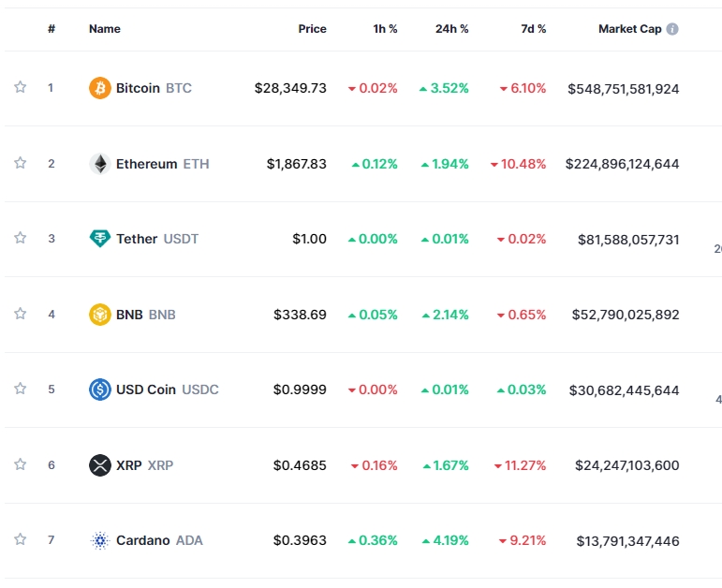Click the Bitcoin logo icon
The width and height of the screenshot is (722, 588).
coord(99,88)
